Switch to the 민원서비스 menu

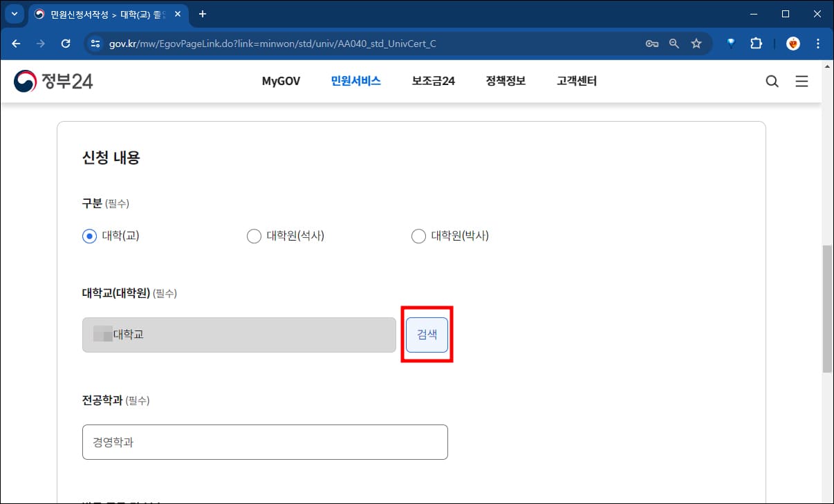[x=355, y=81]
